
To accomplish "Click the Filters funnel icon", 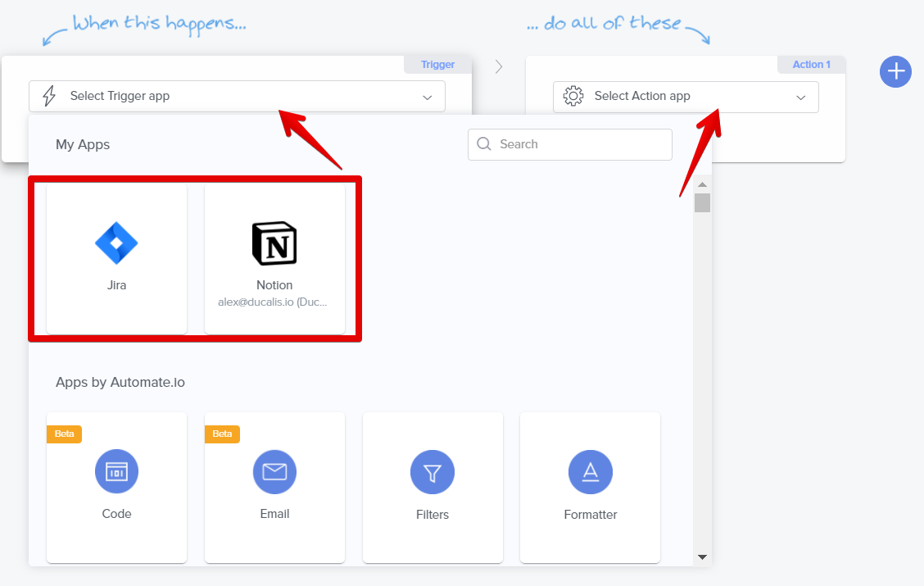I will click(433, 472).
